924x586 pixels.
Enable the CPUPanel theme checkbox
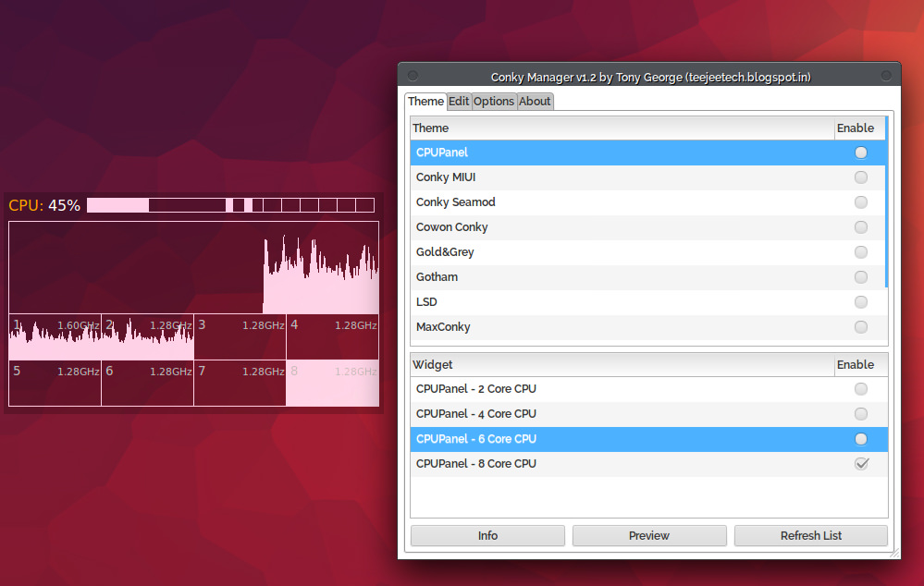click(861, 153)
